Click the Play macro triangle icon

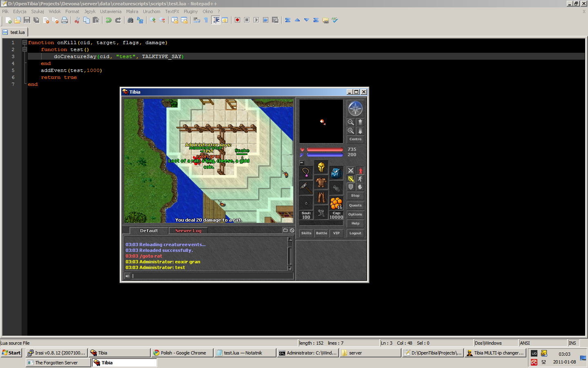click(x=256, y=20)
